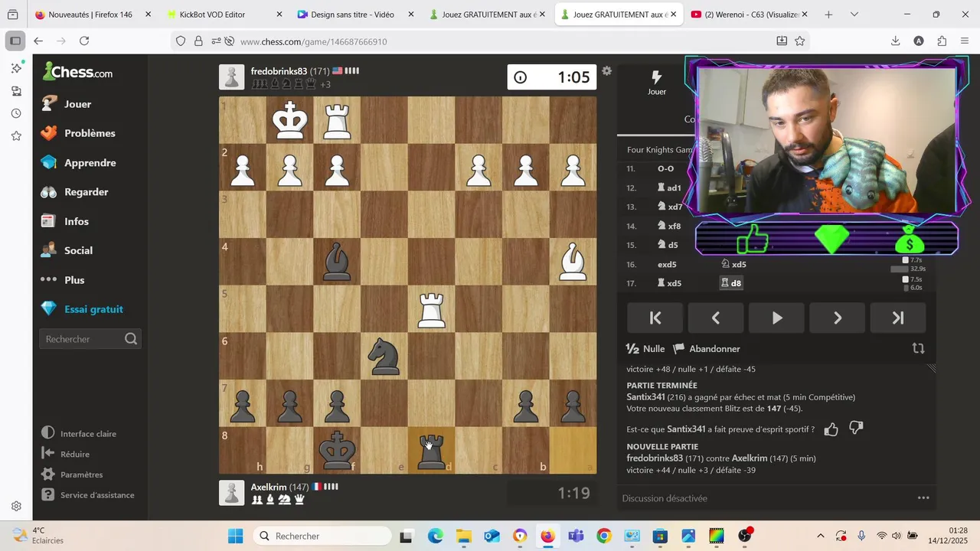This screenshot has width=980, height=551.
Task: Select the black knight on e6
Action: pos(384,356)
